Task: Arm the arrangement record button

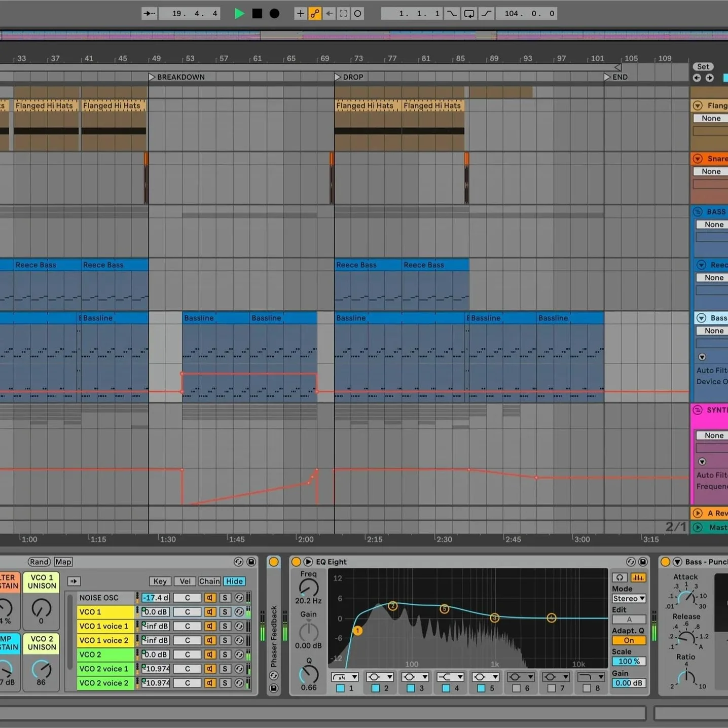Action: 274,14
